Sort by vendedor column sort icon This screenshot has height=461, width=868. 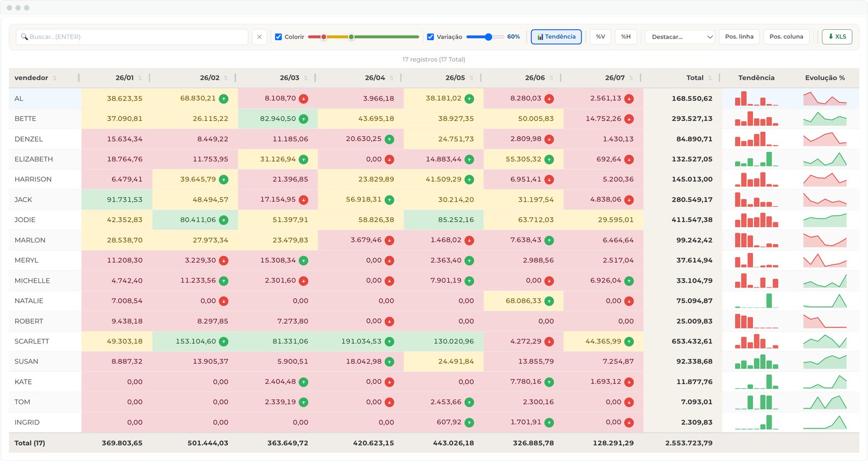(x=55, y=78)
